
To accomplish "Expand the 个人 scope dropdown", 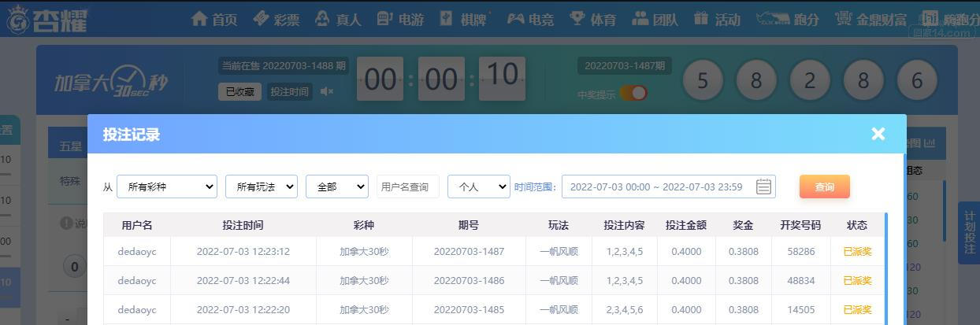I will [x=479, y=187].
